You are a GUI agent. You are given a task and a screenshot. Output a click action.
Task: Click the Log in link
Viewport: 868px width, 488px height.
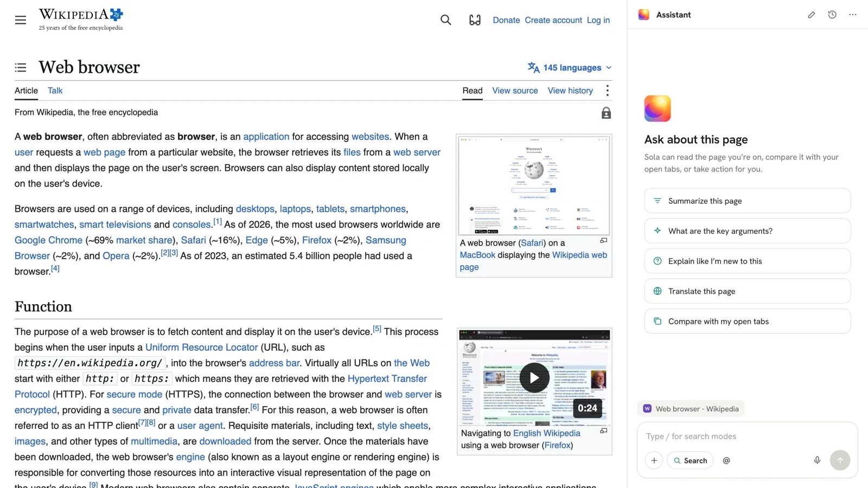click(x=598, y=20)
